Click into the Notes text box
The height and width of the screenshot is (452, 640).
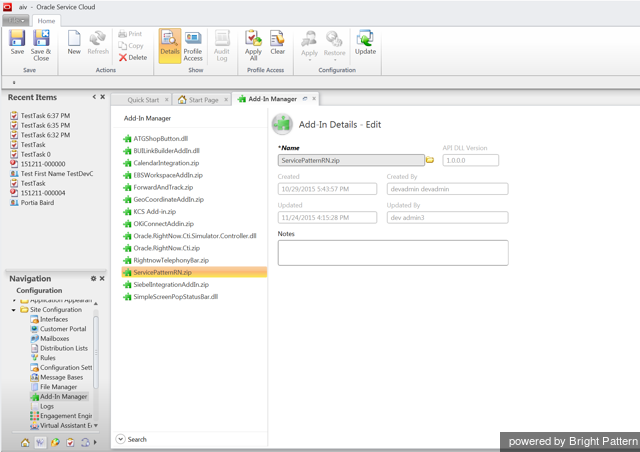point(393,253)
